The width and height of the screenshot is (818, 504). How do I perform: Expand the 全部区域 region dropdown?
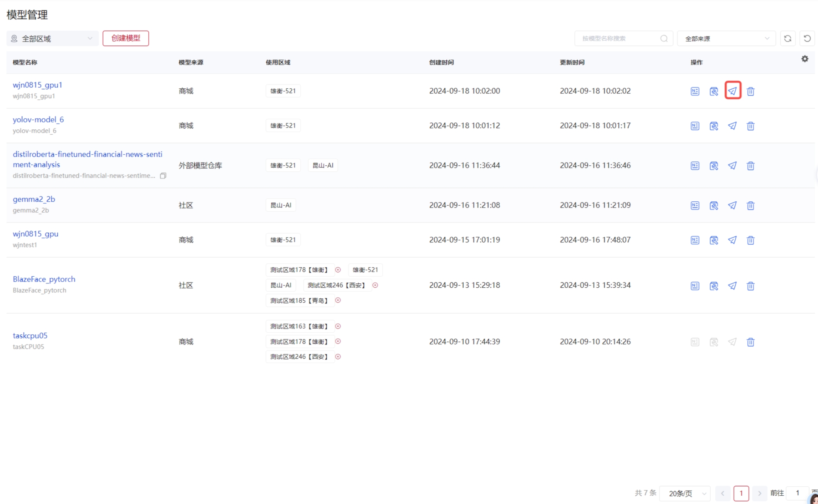pyautogui.click(x=52, y=39)
